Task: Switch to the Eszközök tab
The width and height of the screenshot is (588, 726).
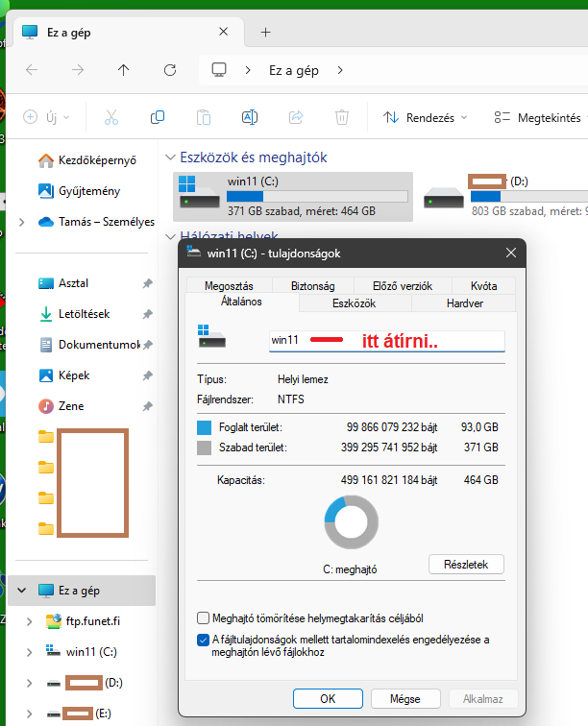Action: pyautogui.click(x=354, y=303)
